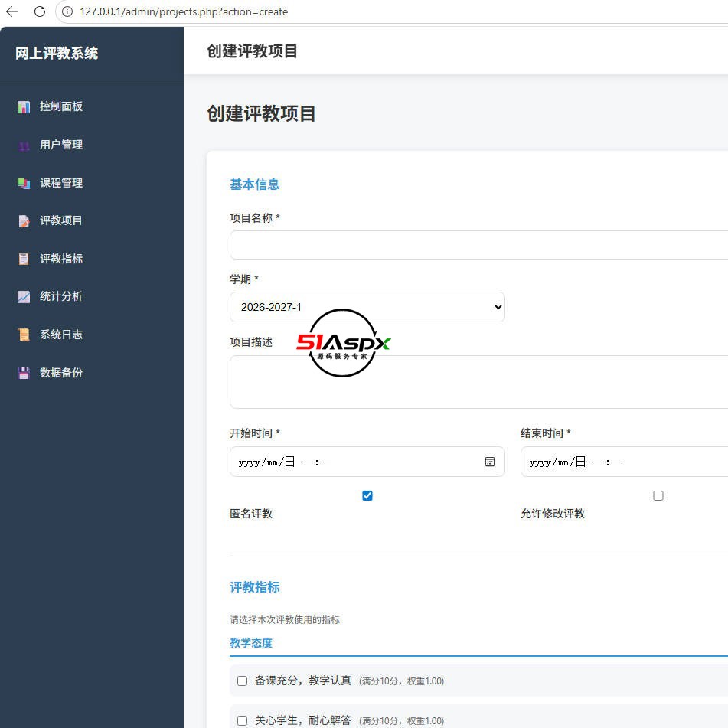Open calendar picker for 开始时间
The image size is (728, 728).
(x=490, y=462)
